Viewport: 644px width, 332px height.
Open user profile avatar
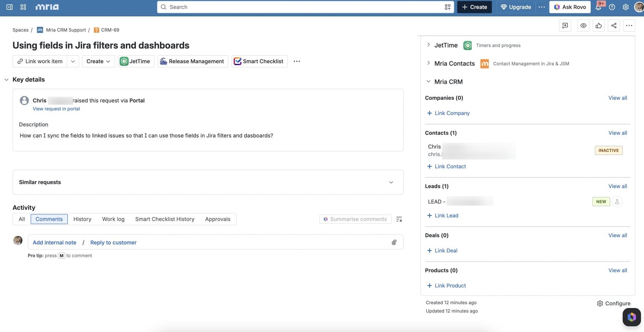[x=639, y=7]
